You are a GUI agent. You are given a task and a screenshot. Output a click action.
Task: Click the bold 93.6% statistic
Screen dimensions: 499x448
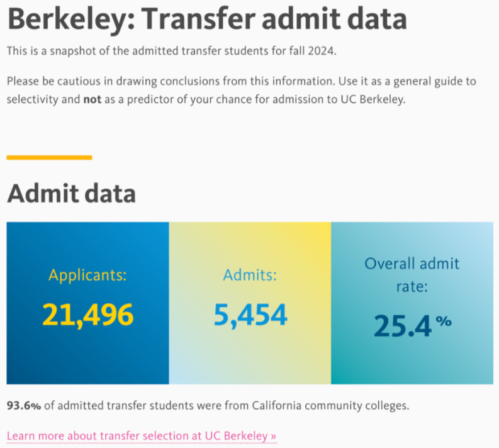coord(23,406)
